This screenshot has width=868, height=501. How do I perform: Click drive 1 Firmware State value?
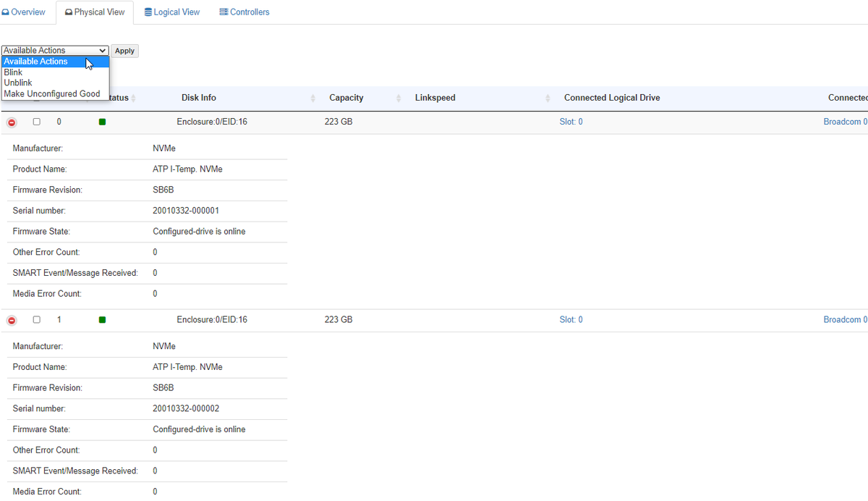point(199,429)
